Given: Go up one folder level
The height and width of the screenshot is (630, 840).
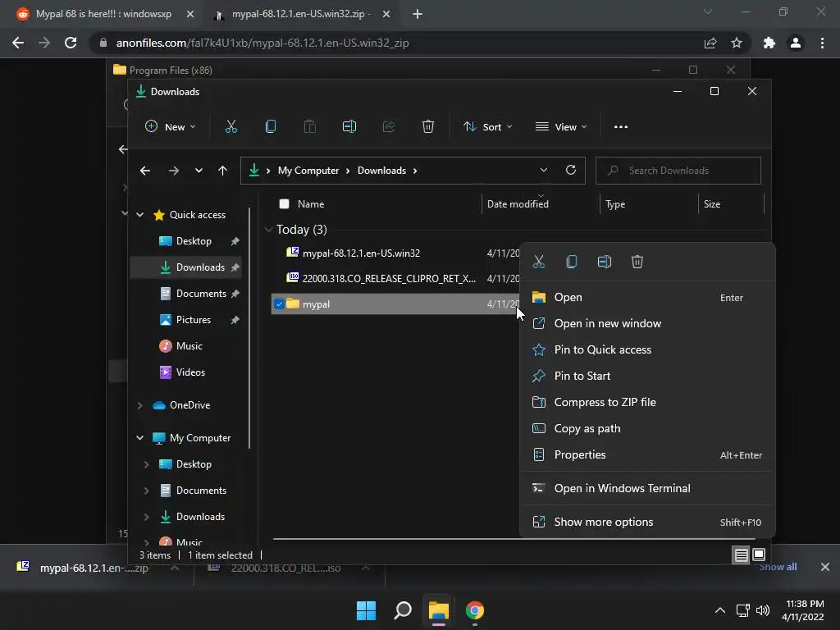Looking at the screenshot, I should pos(223,171).
